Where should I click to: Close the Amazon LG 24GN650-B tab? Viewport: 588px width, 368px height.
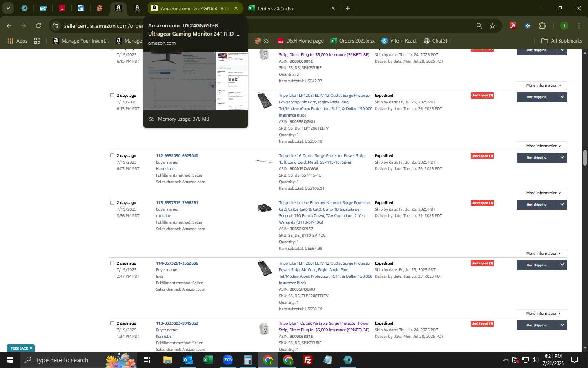[x=236, y=8]
